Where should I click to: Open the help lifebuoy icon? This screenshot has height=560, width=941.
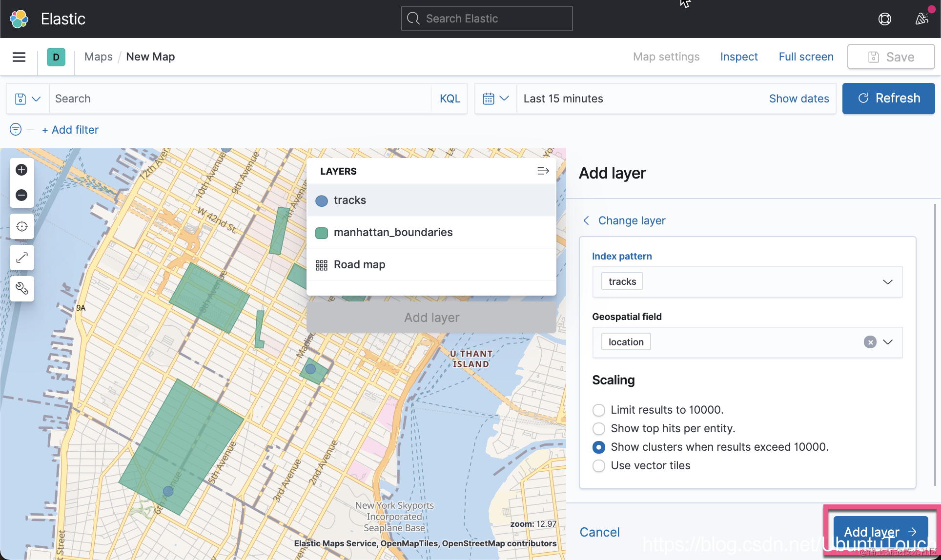tap(884, 19)
